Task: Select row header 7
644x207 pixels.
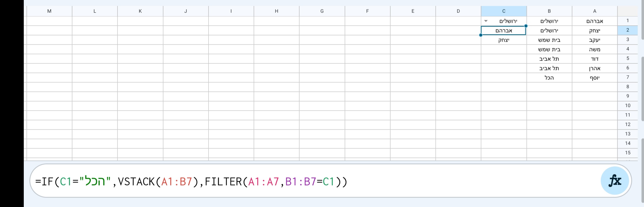Action: (627, 77)
